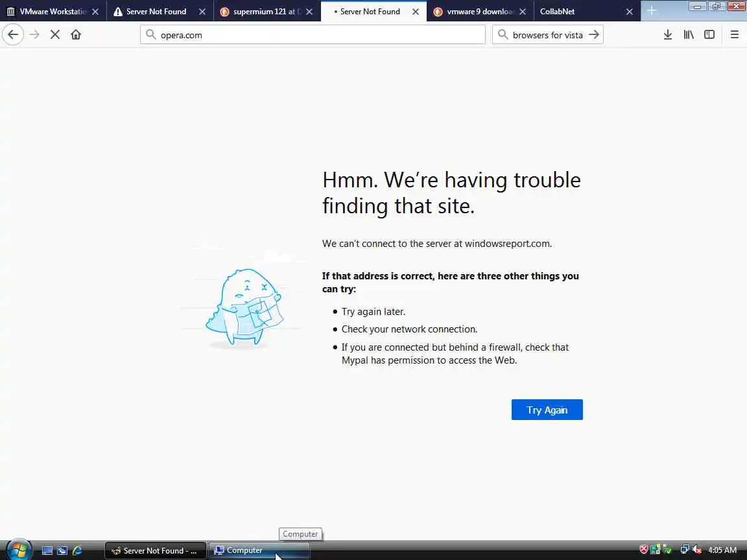Click the address bar showing opera.com
Viewport: 747px width, 560px height.
313,35
